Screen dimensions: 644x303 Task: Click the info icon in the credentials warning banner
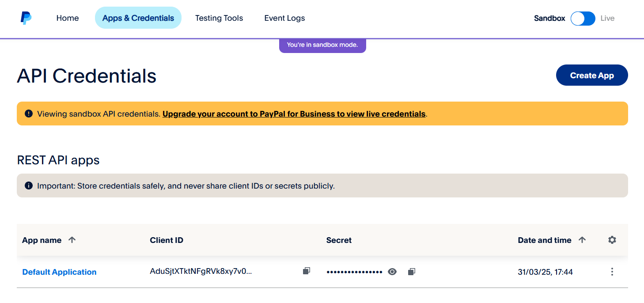tap(28, 186)
